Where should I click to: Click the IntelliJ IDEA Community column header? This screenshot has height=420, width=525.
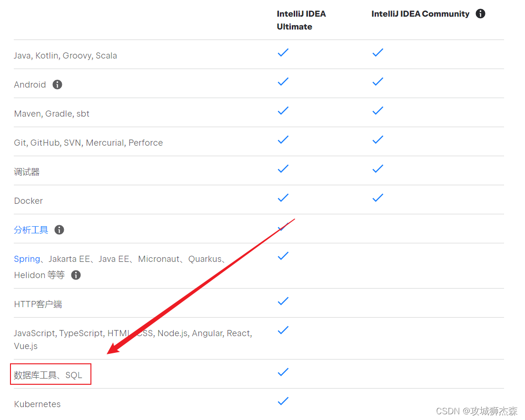[x=420, y=14]
